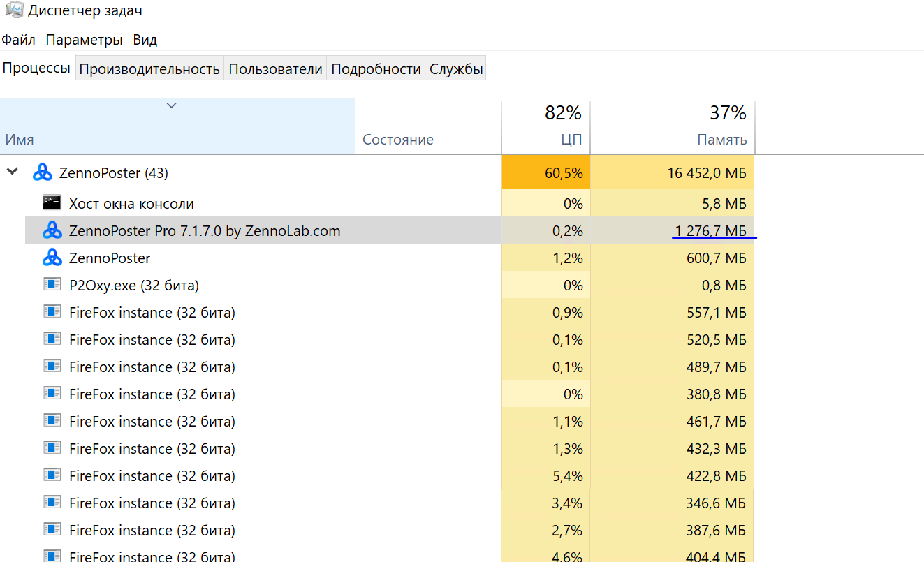The image size is (924, 562).
Task: Click the 520,5 МБ memory value
Action: tap(717, 340)
